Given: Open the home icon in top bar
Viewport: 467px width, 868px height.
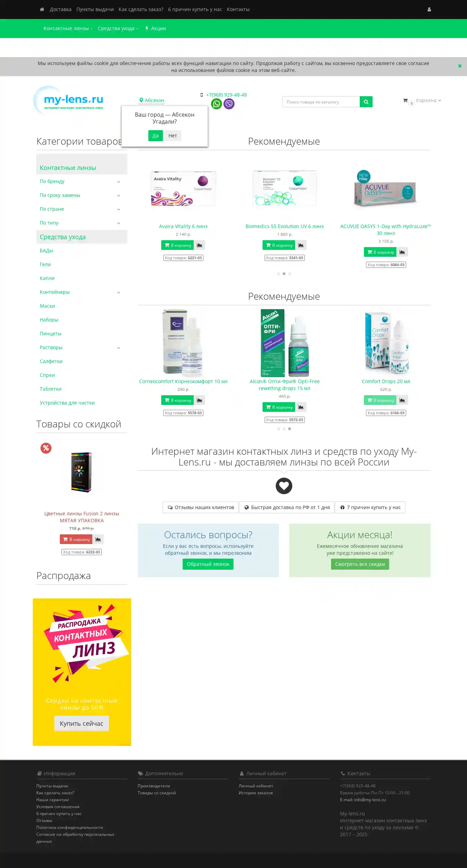Looking at the screenshot, I should click(x=42, y=9).
